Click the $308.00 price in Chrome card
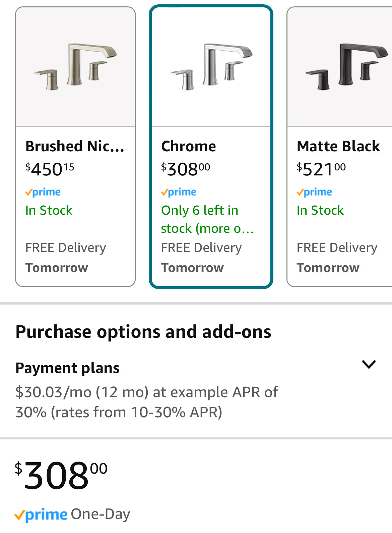The width and height of the screenshot is (392, 533). [186, 169]
